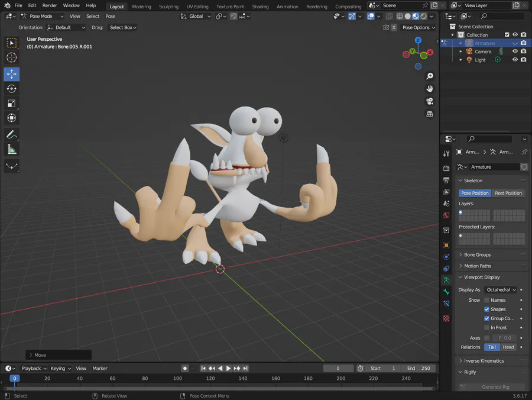This screenshot has height=400, width=532.
Task: Choose the Move tool
Action: tap(12, 74)
